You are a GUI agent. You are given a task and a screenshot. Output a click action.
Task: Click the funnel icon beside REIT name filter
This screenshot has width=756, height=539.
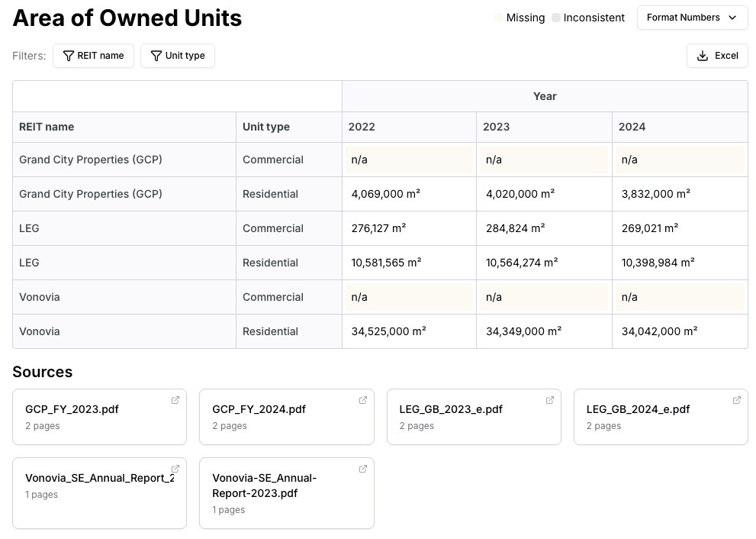coord(69,56)
